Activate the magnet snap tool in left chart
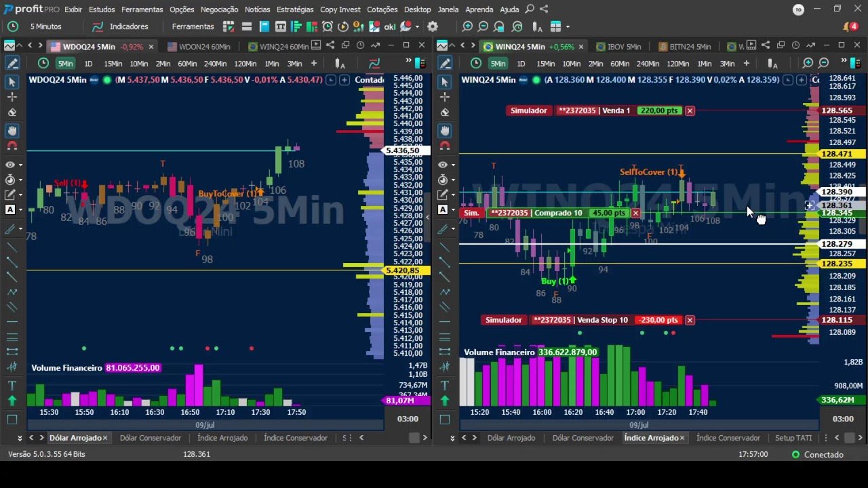 12,146
